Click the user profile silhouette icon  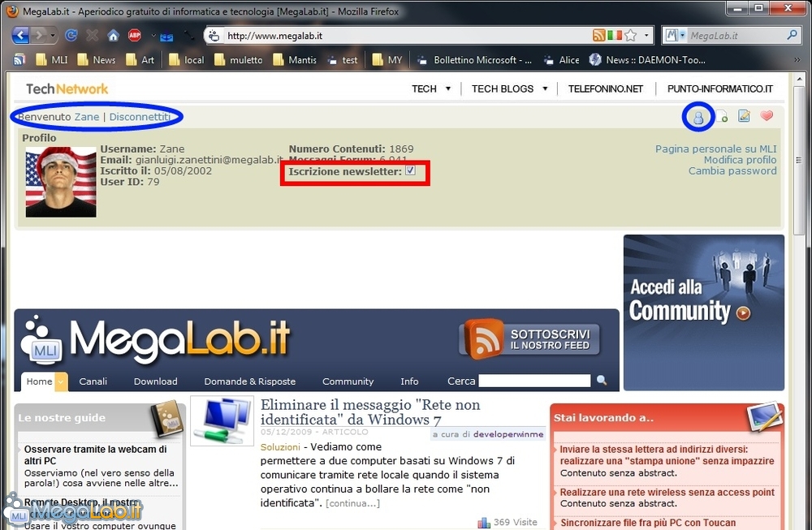tap(698, 117)
